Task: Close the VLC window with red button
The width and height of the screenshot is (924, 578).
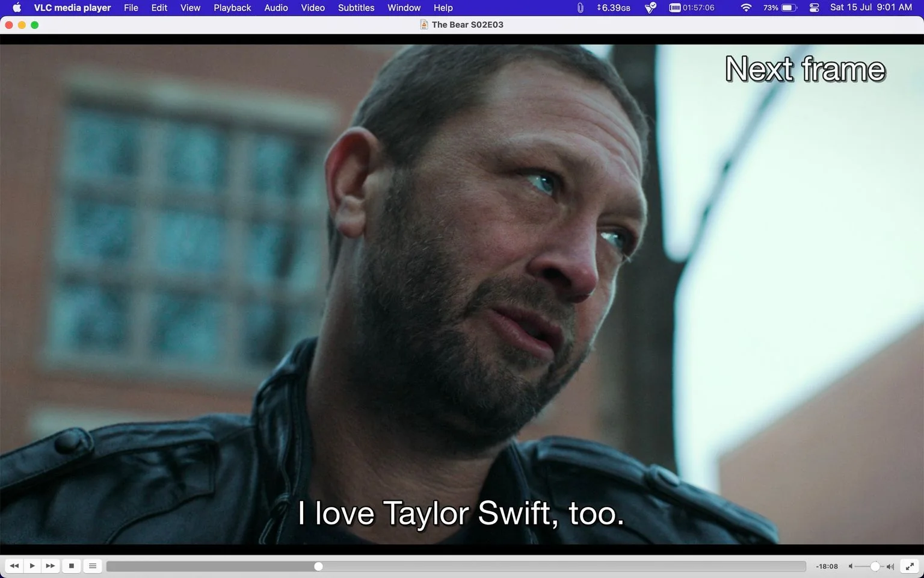Action: click(x=9, y=25)
